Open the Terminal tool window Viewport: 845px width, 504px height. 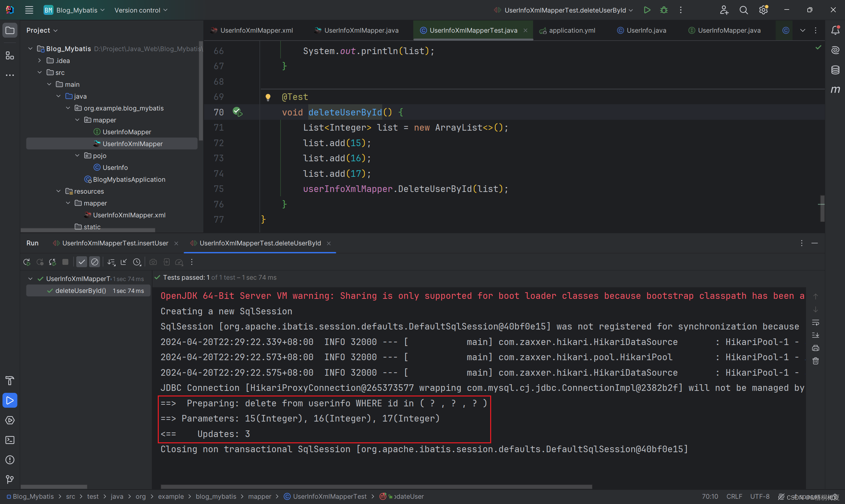coord(10,440)
